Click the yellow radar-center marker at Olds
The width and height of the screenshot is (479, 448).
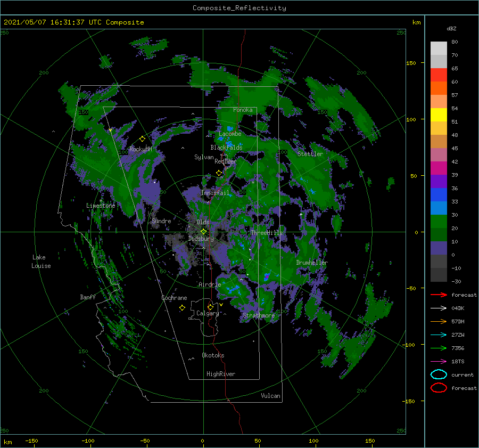203,232
